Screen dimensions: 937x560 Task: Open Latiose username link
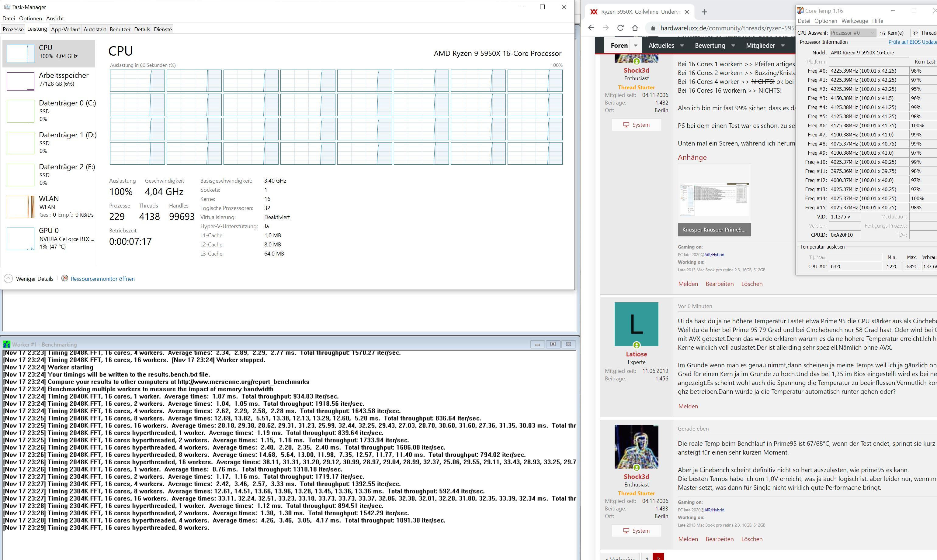(x=636, y=354)
